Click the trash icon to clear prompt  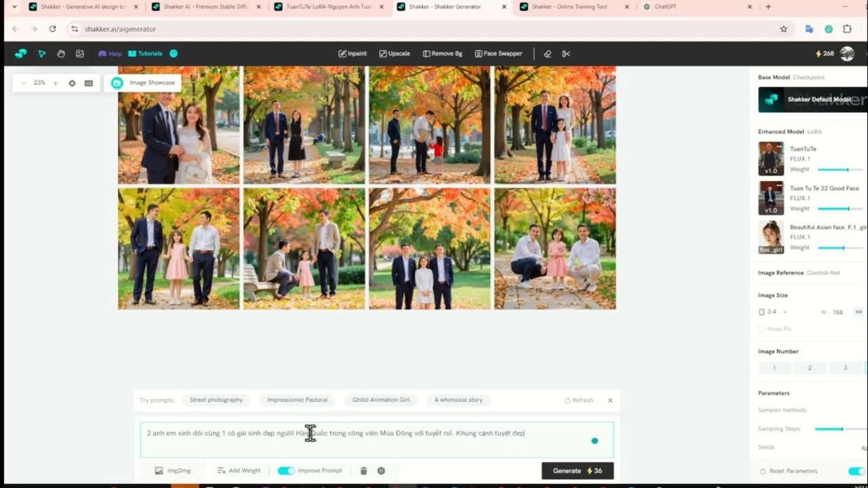pos(363,471)
